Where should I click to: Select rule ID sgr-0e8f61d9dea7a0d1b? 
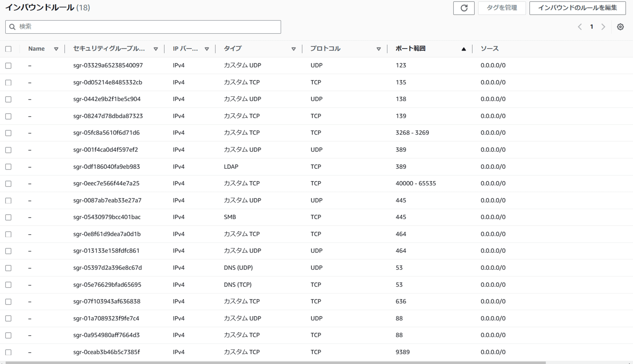point(107,234)
